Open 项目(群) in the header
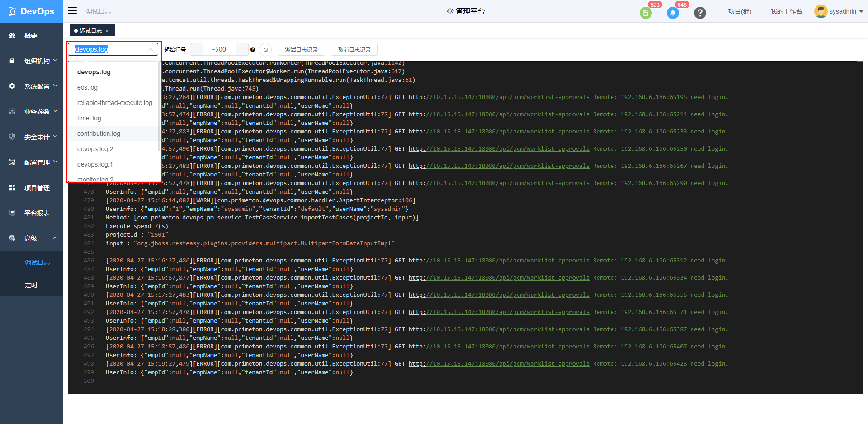 click(x=740, y=11)
